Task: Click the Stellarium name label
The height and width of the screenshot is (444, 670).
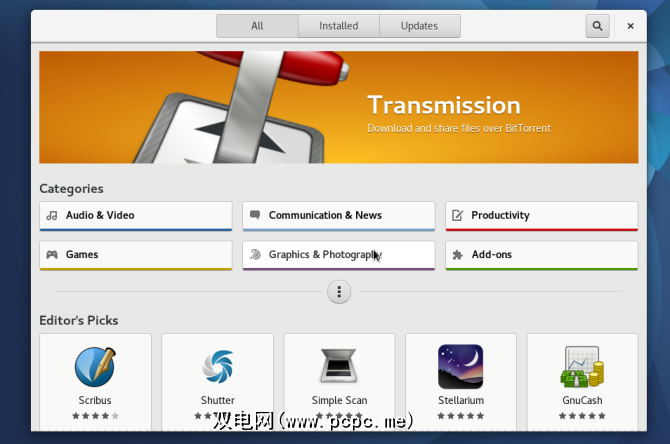Action: (x=461, y=400)
